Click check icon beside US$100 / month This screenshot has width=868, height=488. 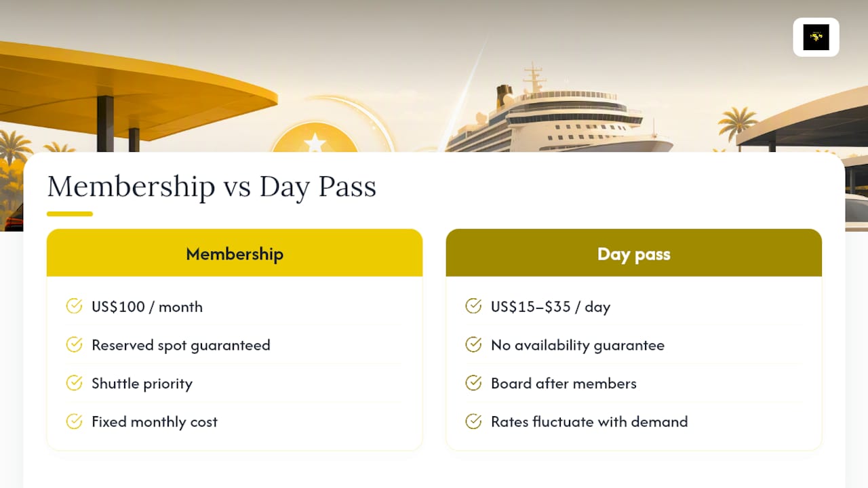tap(74, 306)
